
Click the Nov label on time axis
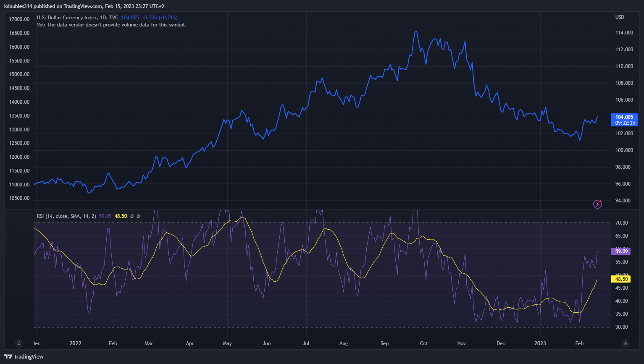pos(462,343)
